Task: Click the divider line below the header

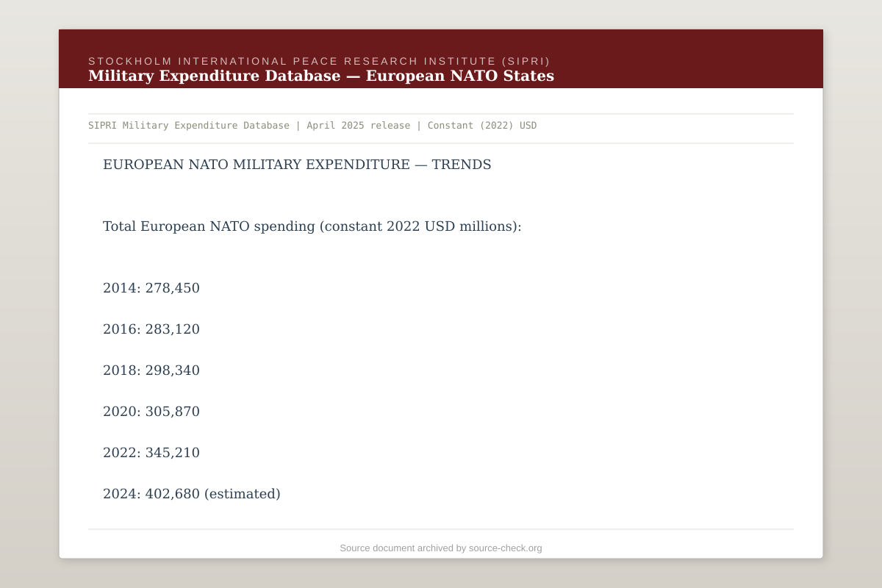Action: pos(441,113)
